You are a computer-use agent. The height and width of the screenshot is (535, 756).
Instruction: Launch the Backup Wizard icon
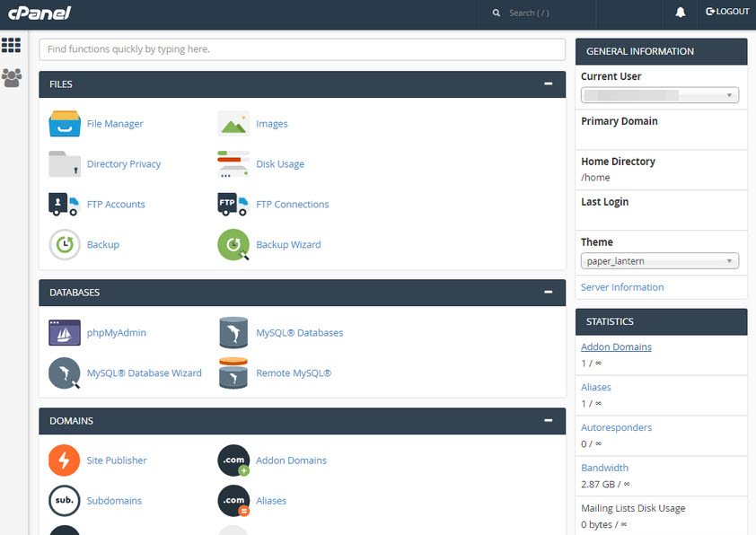click(233, 245)
